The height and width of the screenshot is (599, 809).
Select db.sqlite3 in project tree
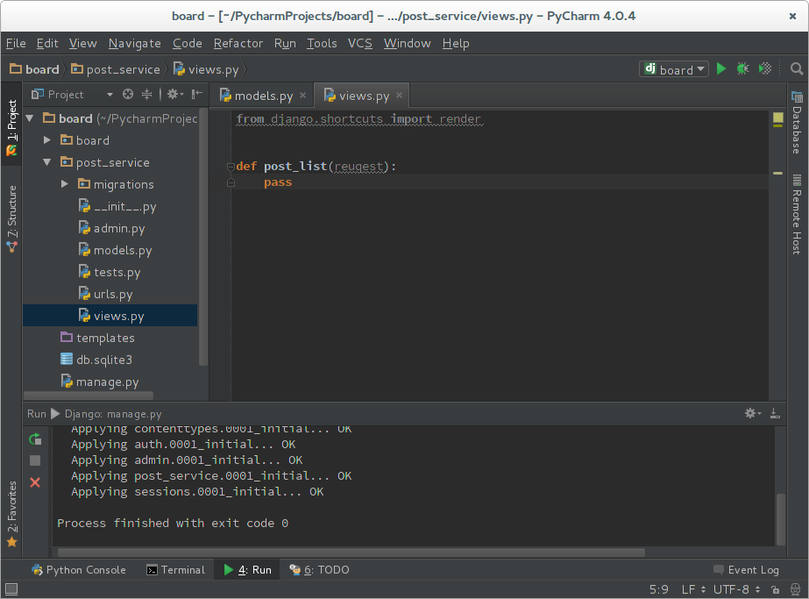coord(96,360)
